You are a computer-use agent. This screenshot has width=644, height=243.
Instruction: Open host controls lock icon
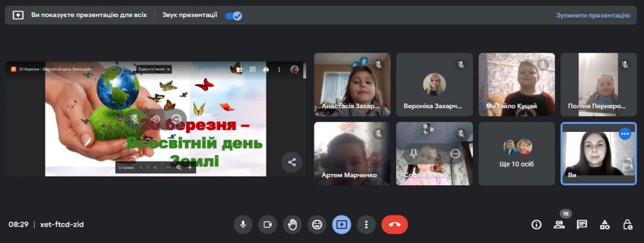pyautogui.click(x=628, y=225)
